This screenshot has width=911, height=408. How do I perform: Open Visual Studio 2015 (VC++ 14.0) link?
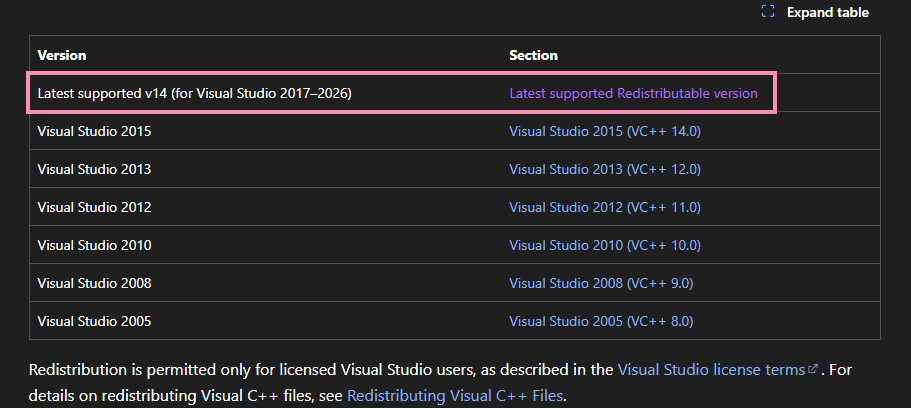(x=605, y=131)
